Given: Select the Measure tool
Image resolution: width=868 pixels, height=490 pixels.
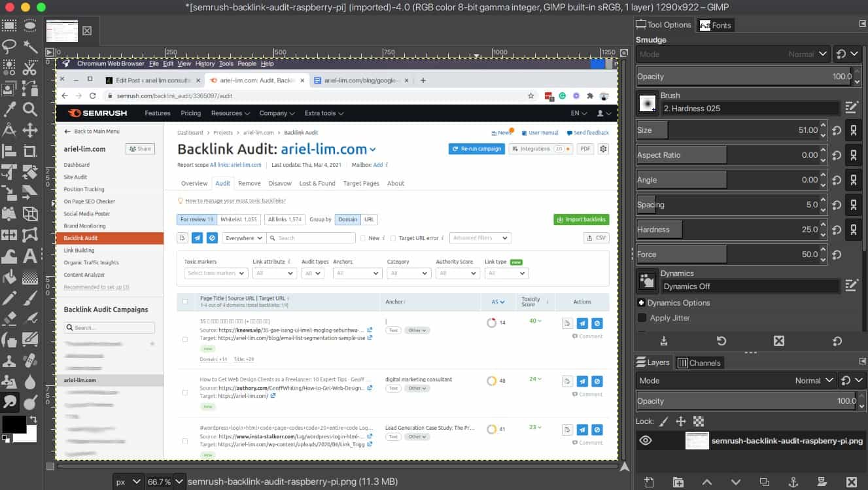Looking at the screenshot, I should tap(9, 130).
